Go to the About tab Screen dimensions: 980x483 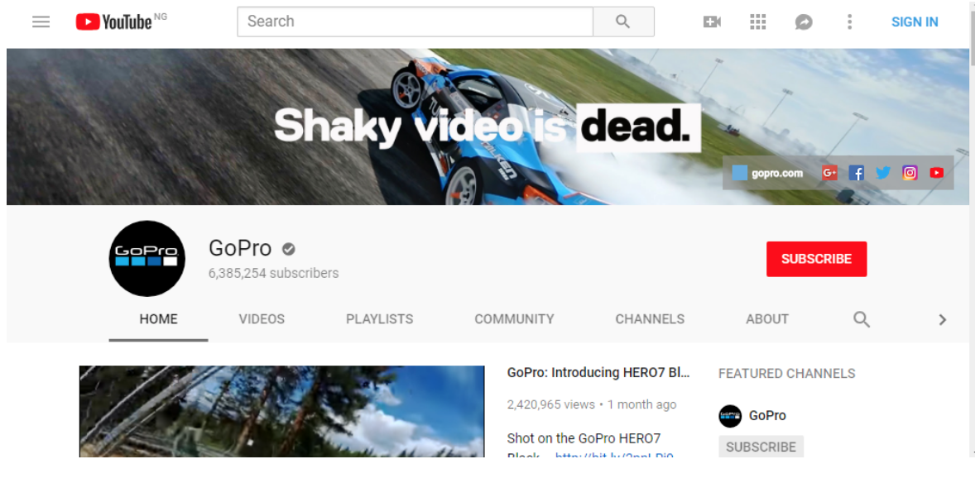coord(766,319)
